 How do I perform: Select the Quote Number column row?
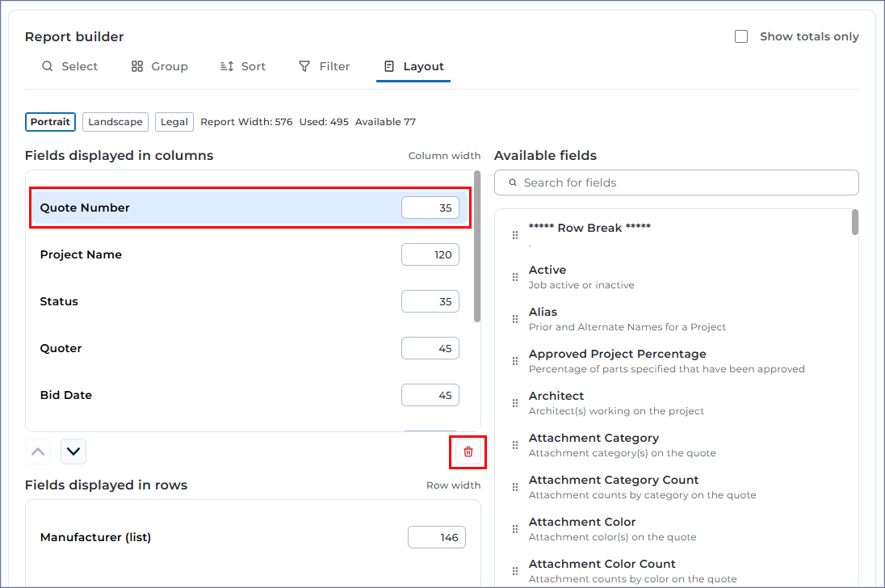250,208
